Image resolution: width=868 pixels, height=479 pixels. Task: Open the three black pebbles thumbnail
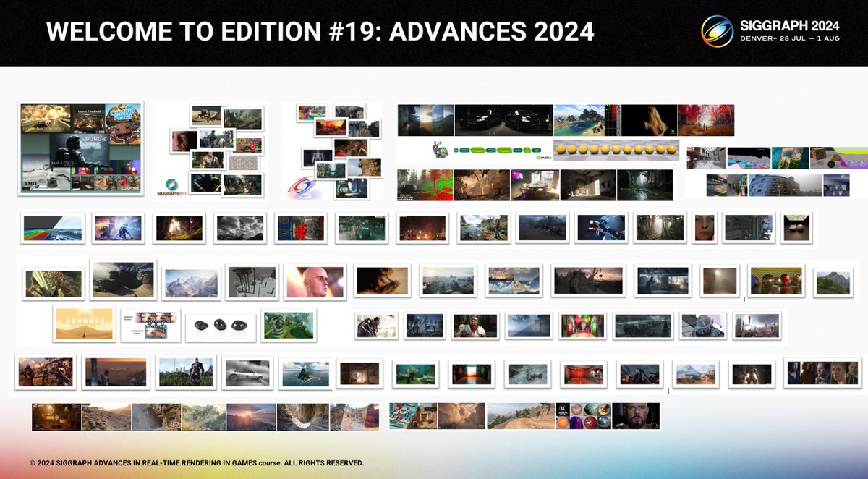tap(220, 326)
